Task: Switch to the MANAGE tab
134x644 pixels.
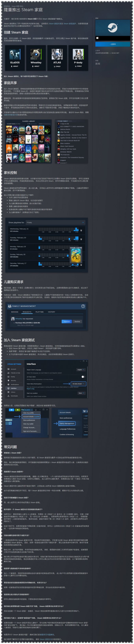Action: coord(15,312)
